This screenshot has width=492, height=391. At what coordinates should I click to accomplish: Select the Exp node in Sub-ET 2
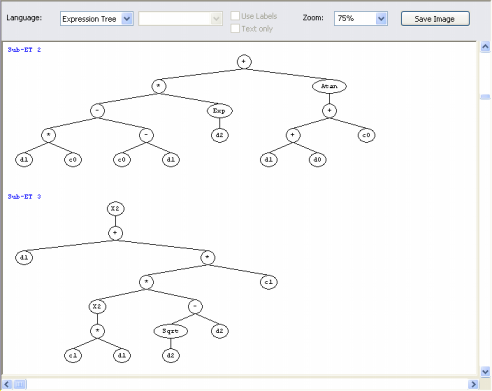[219, 111]
